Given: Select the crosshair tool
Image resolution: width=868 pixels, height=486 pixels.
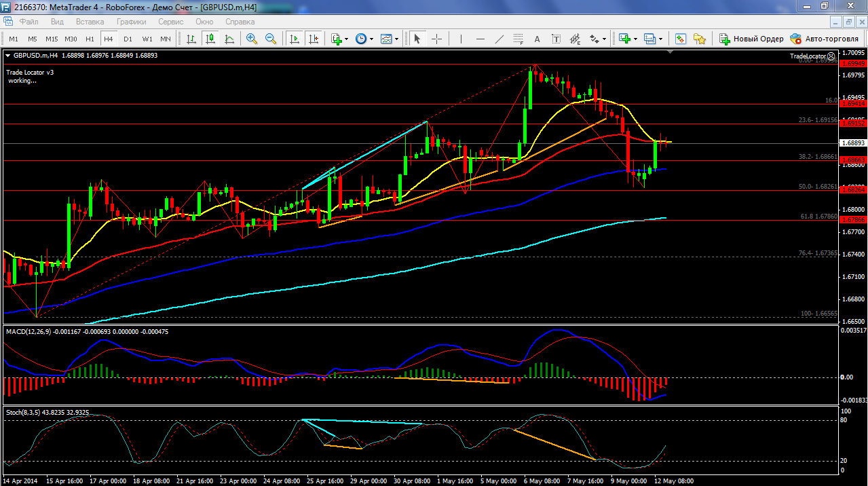Looking at the screenshot, I should tap(436, 39).
